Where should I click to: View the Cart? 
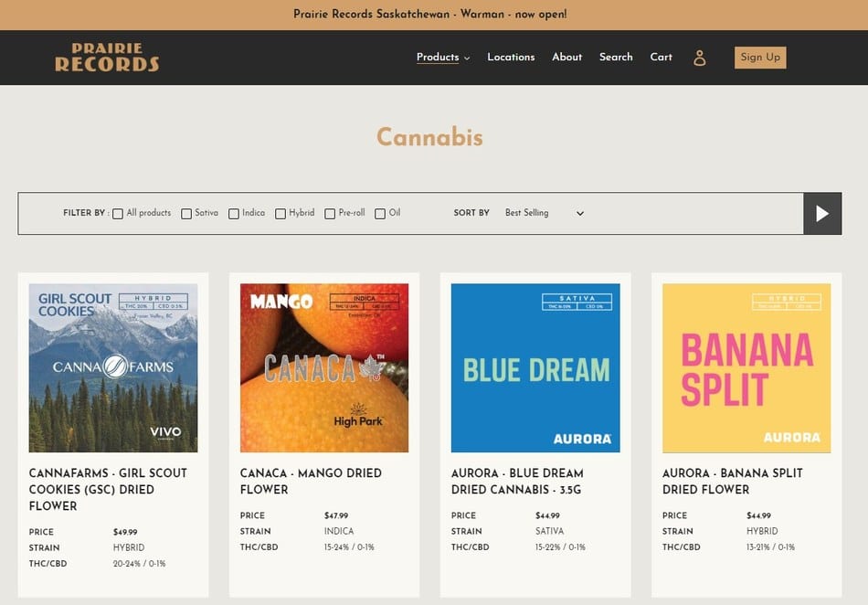(x=661, y=57)
